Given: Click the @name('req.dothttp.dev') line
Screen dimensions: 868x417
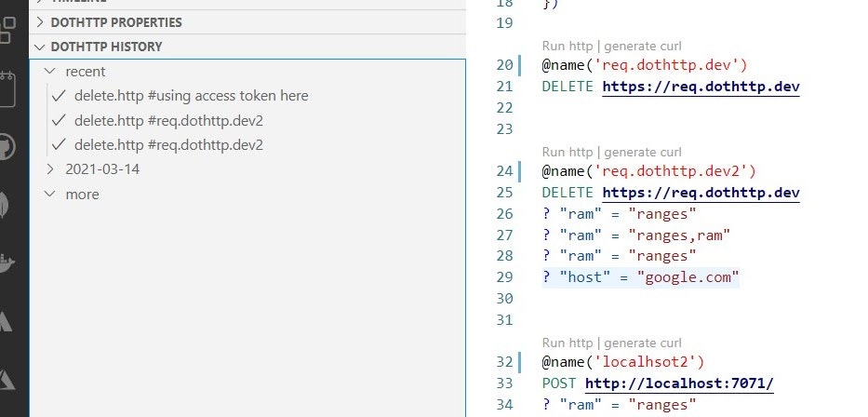Looking at the screenshot, I should pos(645,65).
